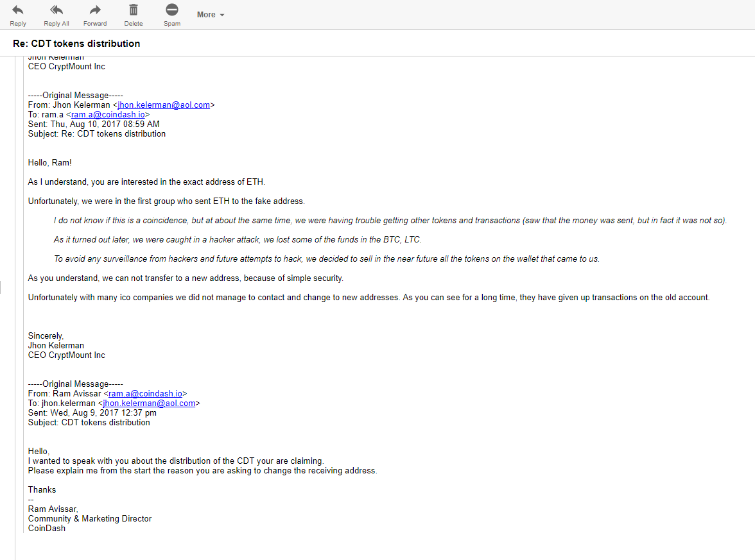This screenshot has height=560, width=755.
Task: Forward this email using the Forward icon
Action: pyautogui.click(x=95, y=10)
